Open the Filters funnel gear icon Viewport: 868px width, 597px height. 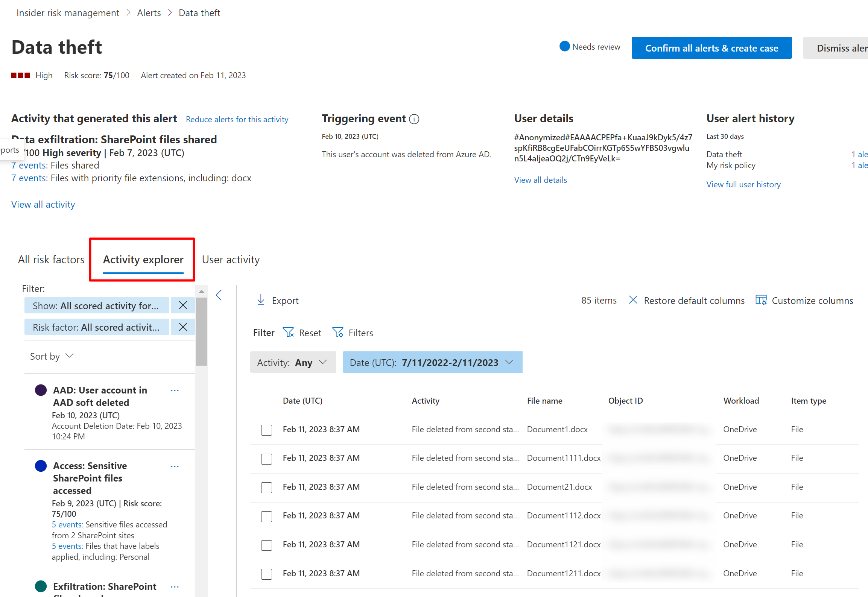pos(337,332)
